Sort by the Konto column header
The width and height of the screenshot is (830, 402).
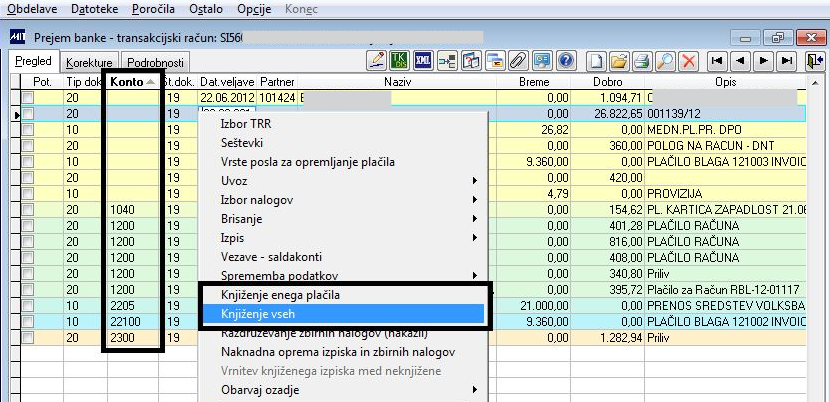coord(133,82)
